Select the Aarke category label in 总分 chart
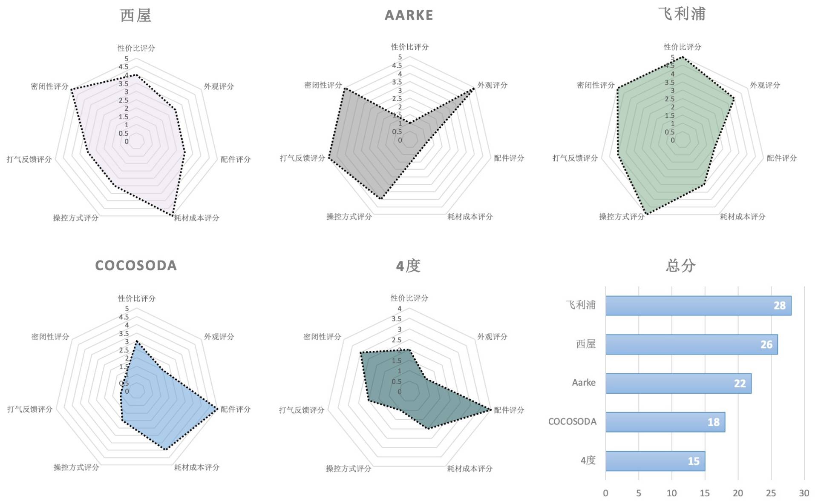This screenshot has height=504, width=818. [584, 383]
